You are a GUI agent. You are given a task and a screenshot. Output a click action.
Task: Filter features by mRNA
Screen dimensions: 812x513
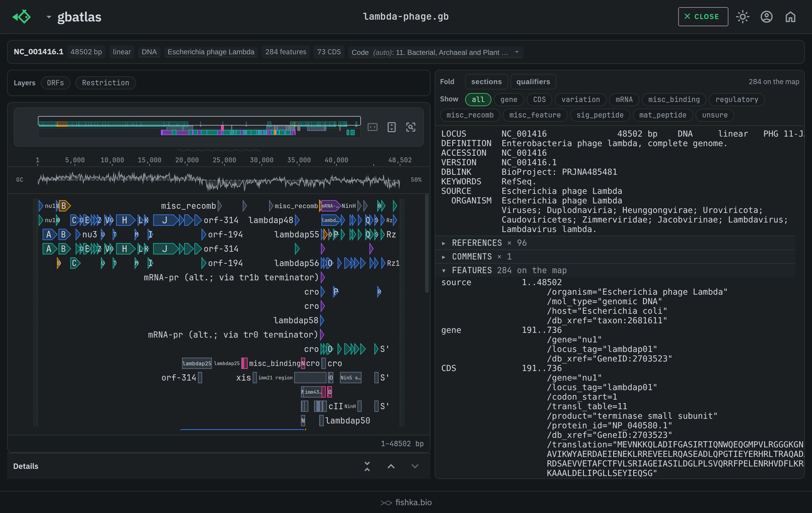coord(624,99)
